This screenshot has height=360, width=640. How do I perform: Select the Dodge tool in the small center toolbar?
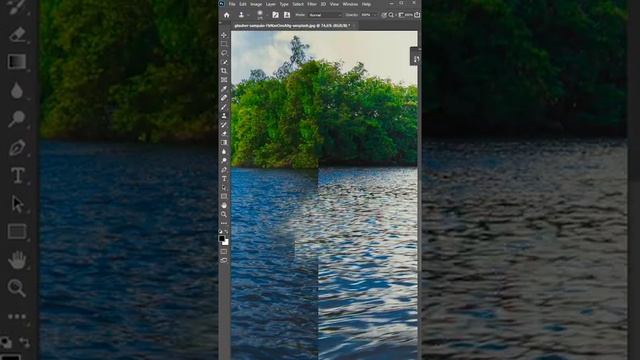(224, 160)
